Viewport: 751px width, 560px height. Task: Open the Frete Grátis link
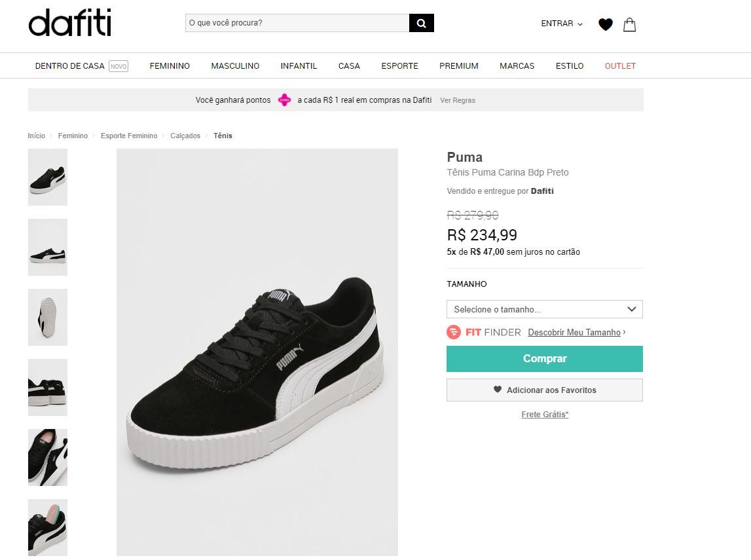pyautogui.click(x=545, y=415)
